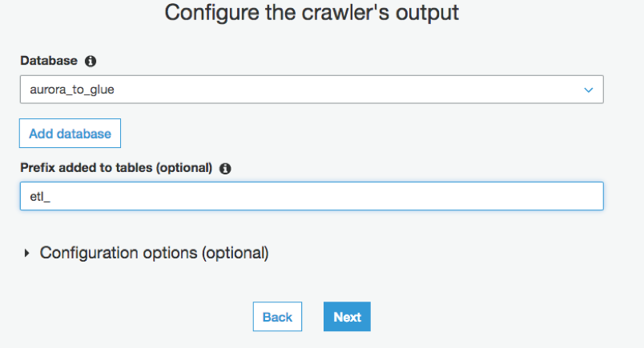Click middle of the Database combo box
This screenshot has height=348, width=644.
tap(311, 90)
